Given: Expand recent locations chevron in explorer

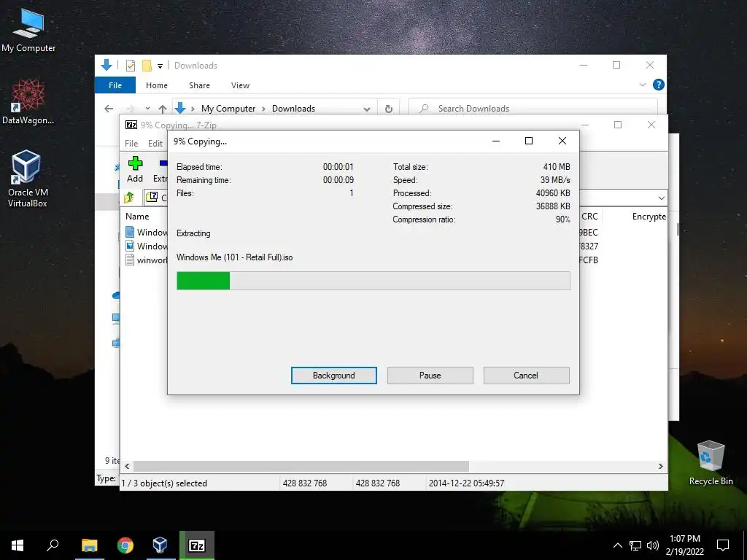Looking at the screenshot, I should (147, 109).
